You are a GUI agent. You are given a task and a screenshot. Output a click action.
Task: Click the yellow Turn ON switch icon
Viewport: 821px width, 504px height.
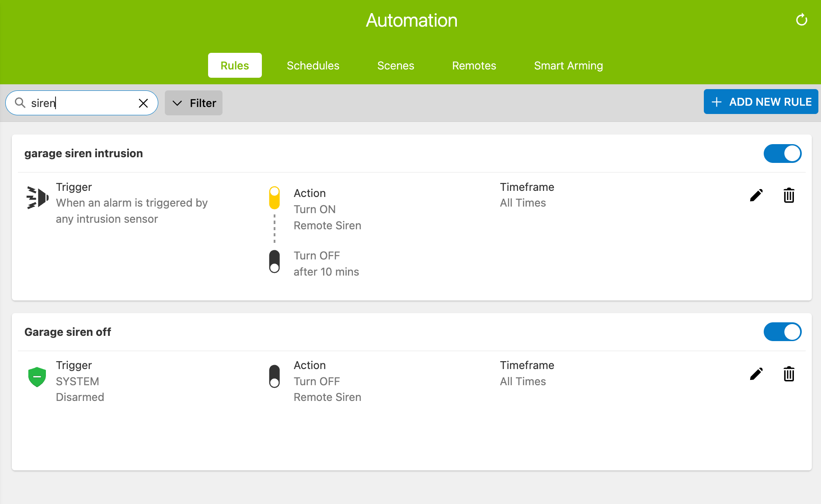275,198
